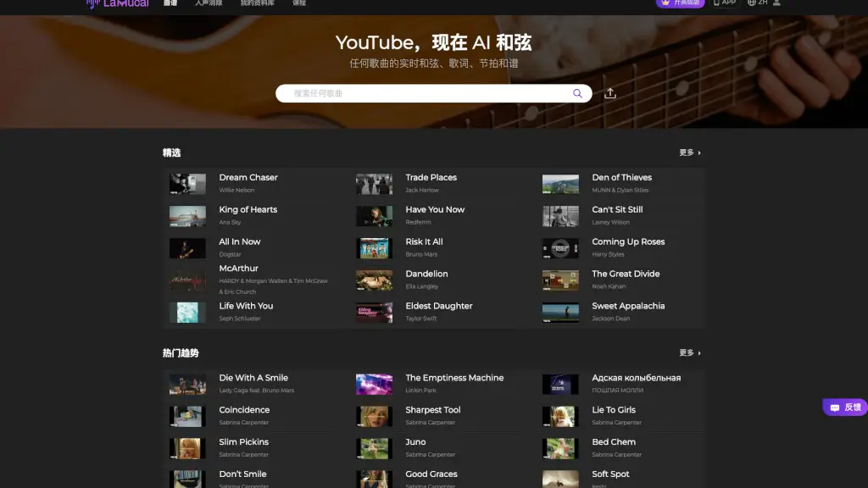Click the crown upgrade button in header

coord(680,3)
